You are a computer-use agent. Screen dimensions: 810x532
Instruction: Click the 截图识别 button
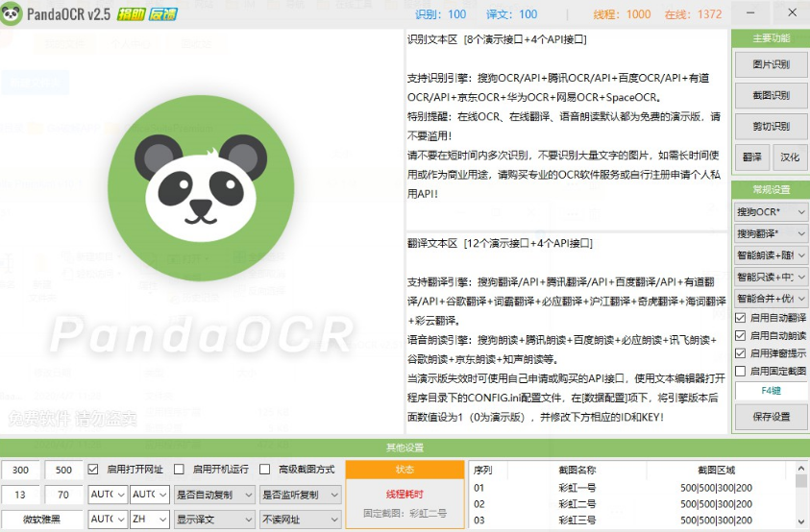(x=771, y=96)
